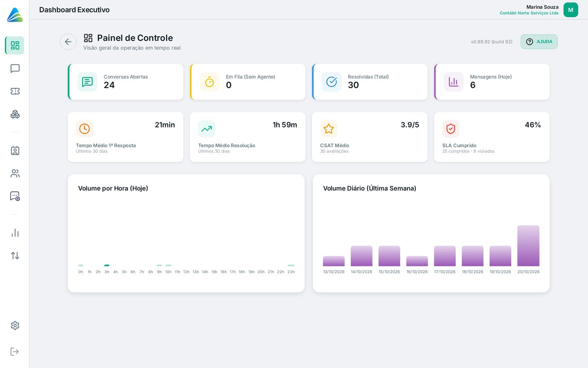Click the 3h hourly volume bar
The height and width of the screenshot is (368, 588).
tap(107, 265)
